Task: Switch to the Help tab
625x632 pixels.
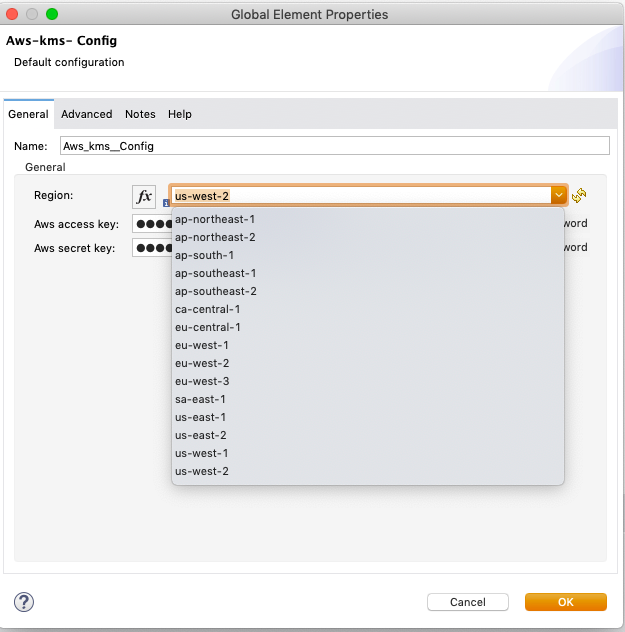Action: (180, 114)
